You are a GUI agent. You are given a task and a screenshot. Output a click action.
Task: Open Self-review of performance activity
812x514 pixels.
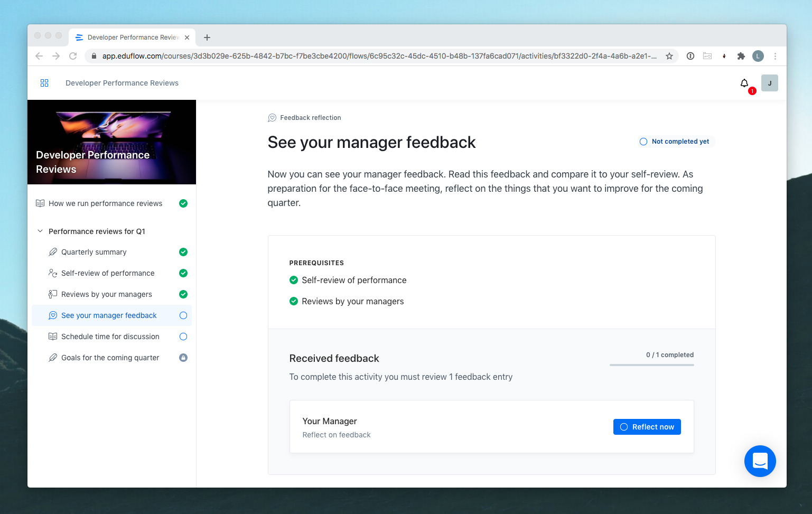(111, 273)
